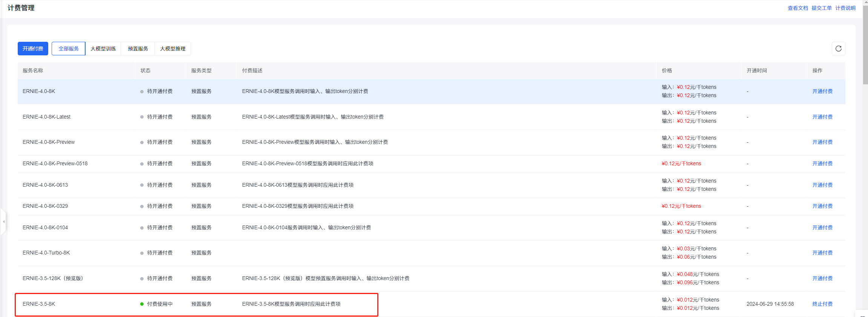The image size is (868, 317).
Task: Open 计费说明 link
Action: click(x=845, y=8)
